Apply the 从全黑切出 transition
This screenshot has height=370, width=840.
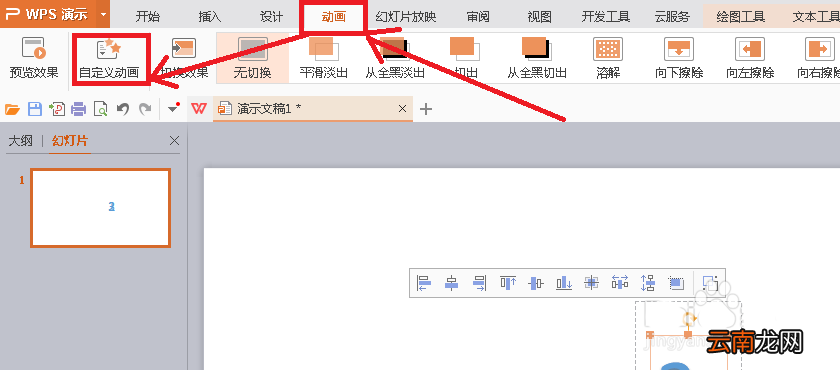coord(537,58)
